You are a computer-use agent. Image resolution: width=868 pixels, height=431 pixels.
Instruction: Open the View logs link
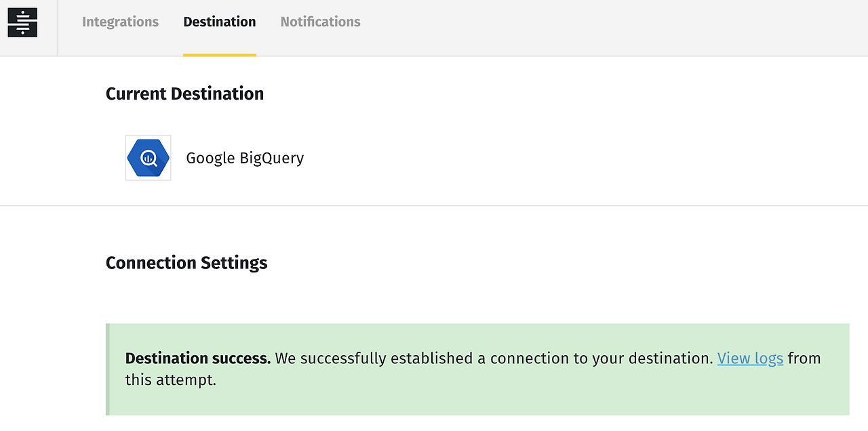(750, 358)
